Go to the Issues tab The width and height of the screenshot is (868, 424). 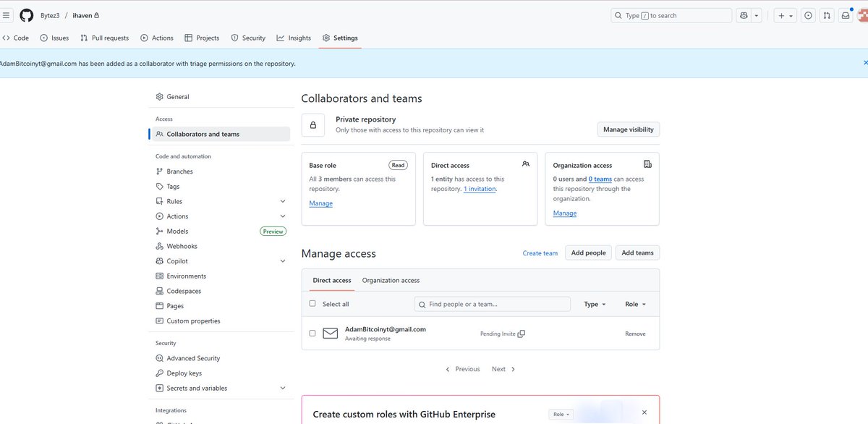[54, 38]
